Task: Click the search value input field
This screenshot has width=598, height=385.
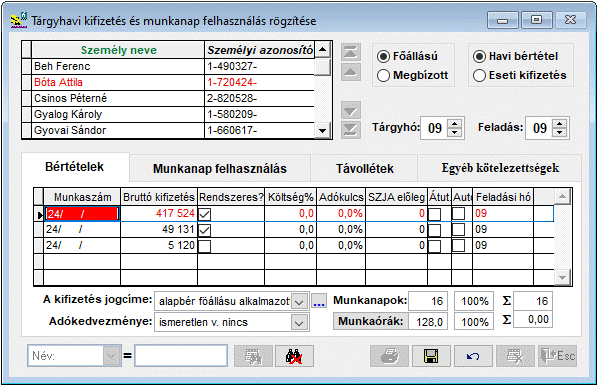Action: 181,356
